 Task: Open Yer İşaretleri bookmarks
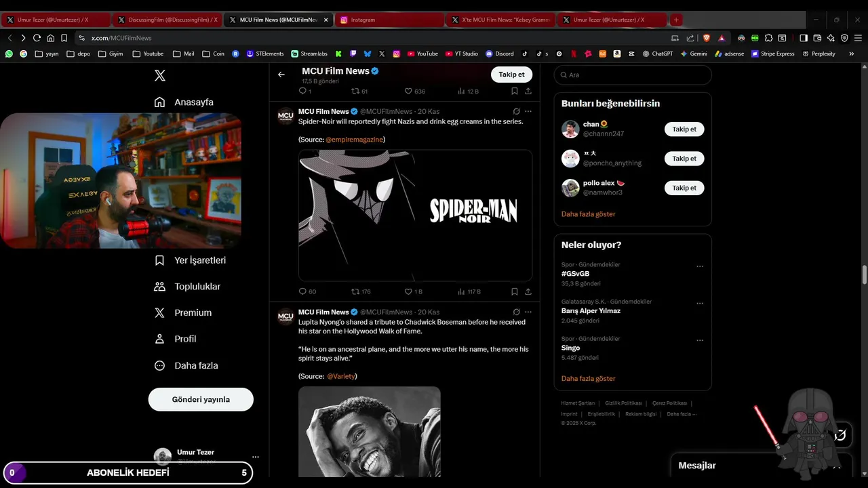(x=190, y=260)
